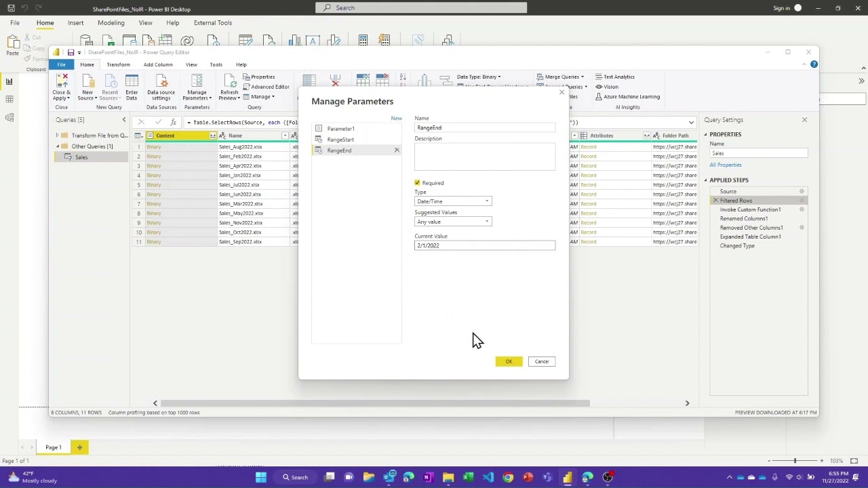Open Chrome from the taskbar
This screenshot has height=488, width=868.
coord(508,477)
